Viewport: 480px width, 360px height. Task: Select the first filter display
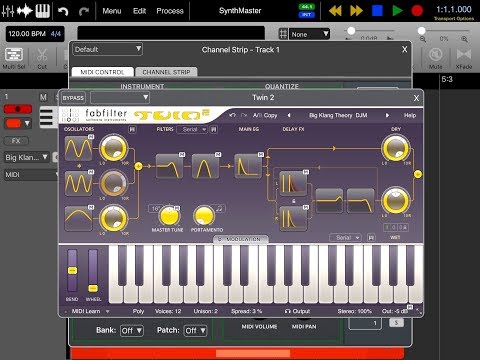coord(170,166)
